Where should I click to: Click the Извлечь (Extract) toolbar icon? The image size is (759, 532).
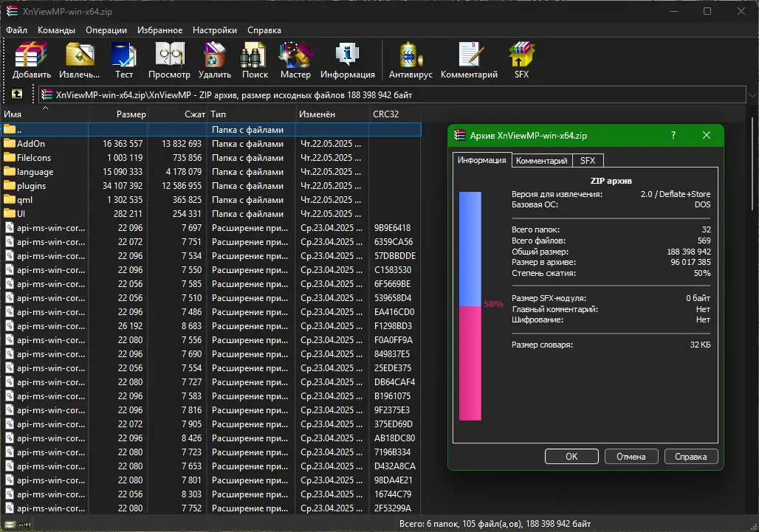click(x=79, y=60)
